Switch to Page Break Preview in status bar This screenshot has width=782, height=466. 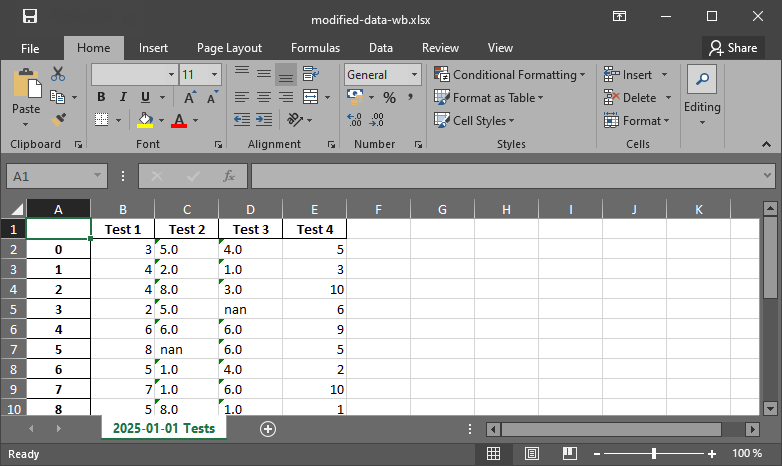tap(570, 453)
